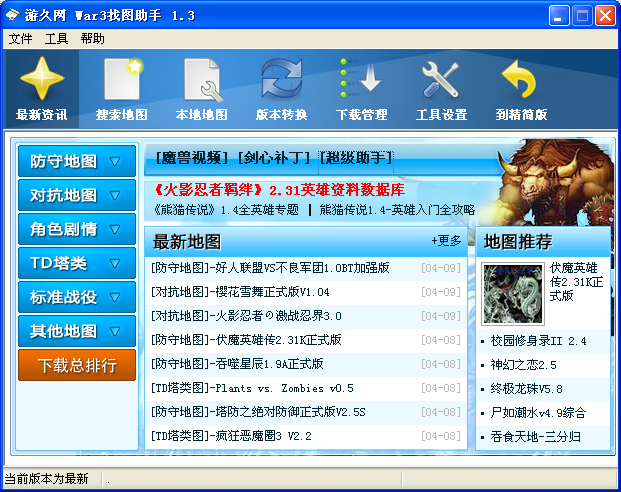Screen dimensions: 621x492
Task: Expand TD塔类 dropdown arrow
Action: pyautogui.click(x=115, y=263)
